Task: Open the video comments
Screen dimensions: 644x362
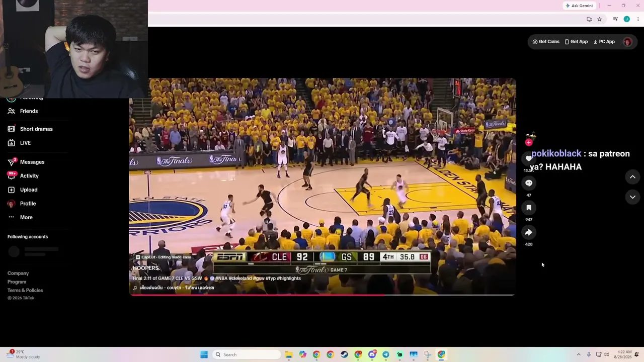Action: 529,183
